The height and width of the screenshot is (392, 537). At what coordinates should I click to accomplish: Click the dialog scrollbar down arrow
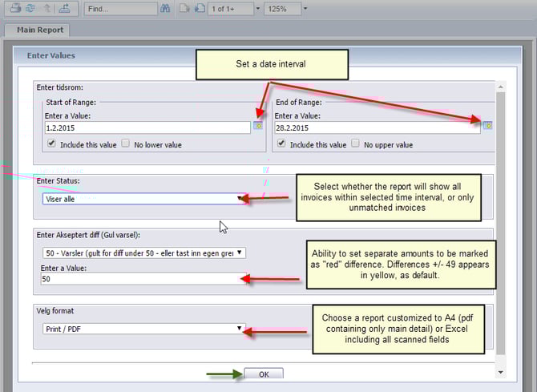pyautogui.click(x=501, y=372)
